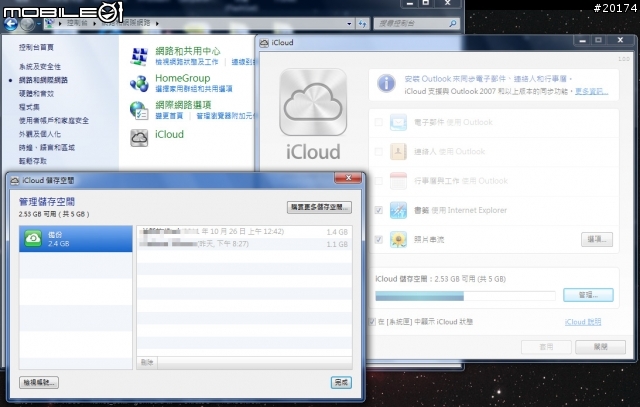
Task: Click the Control Panel forward arrow button
Action: pyautogui.click(x=27, y=24)
